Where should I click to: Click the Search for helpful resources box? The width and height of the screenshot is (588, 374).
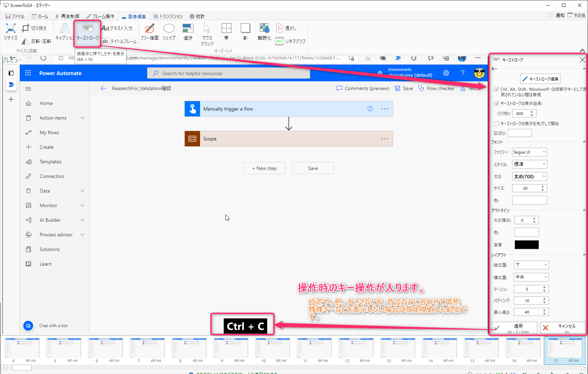[229, 73]
